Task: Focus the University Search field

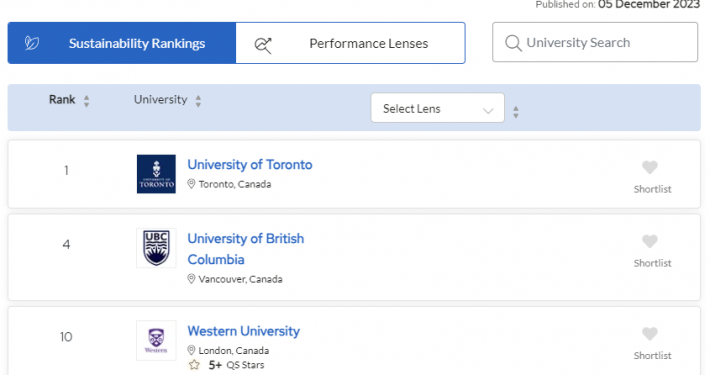Action: coord(595,42)
